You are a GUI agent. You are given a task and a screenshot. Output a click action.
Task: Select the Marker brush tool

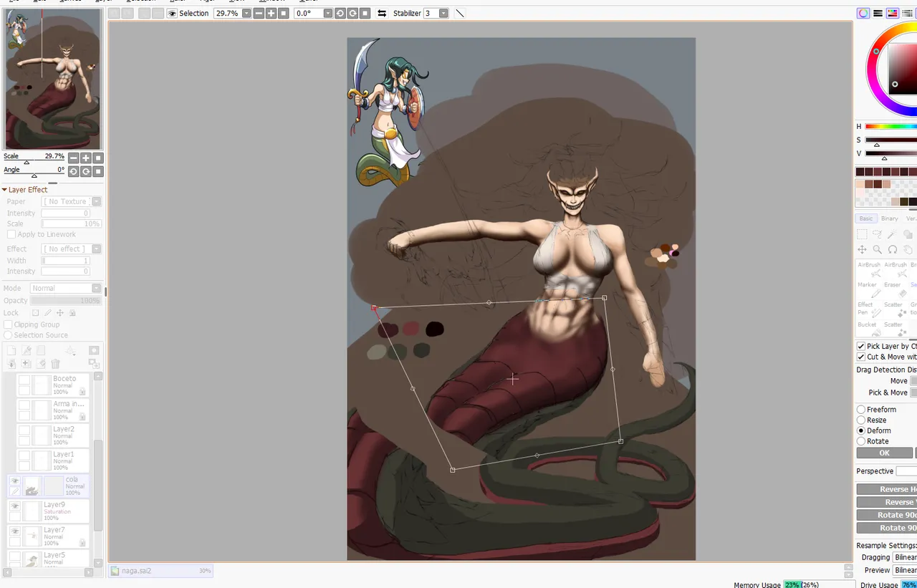click(868, 290)
